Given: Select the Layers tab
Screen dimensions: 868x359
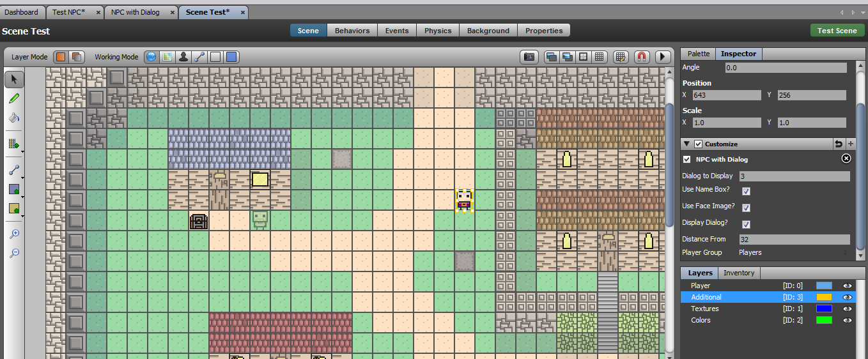Looking at the screenshot, I should (x=700, y=273).
